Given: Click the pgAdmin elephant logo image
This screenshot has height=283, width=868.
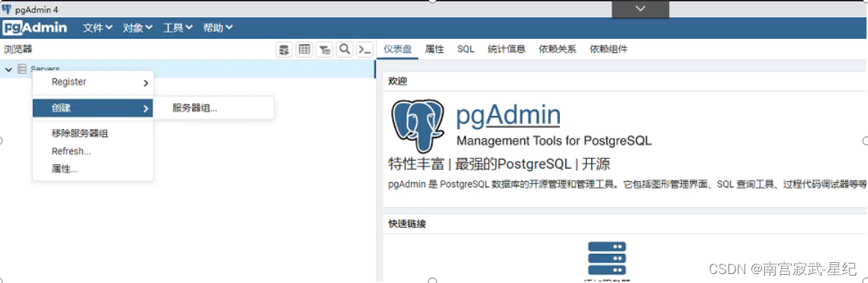Looking at the screenshot, I should 417,125.
